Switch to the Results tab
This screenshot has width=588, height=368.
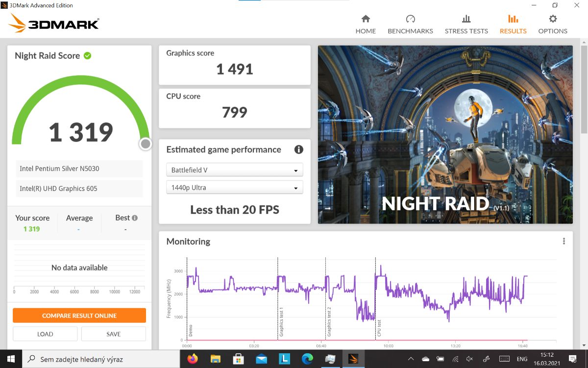click(x=513, y=25)
